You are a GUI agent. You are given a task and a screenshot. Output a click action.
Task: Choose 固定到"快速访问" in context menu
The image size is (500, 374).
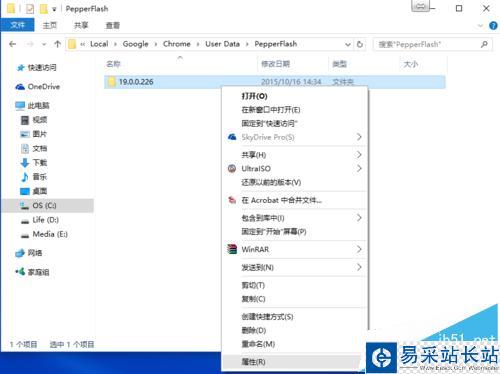(295, 124)
